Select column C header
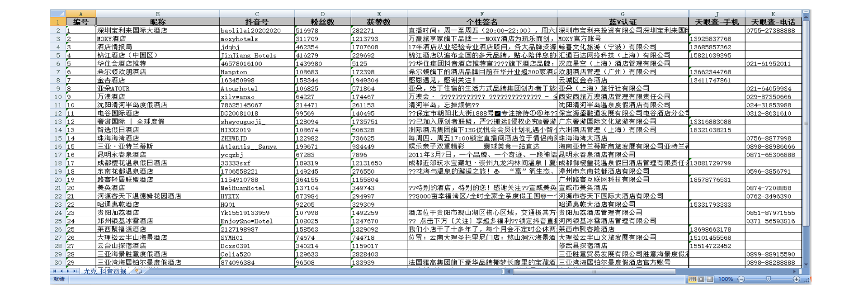Image resolution: width=868 pixels, height=294 pixels. coord(257,14)
